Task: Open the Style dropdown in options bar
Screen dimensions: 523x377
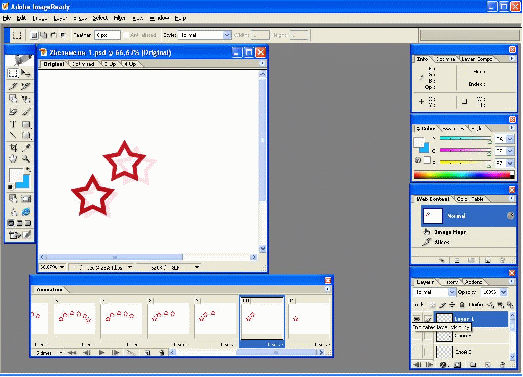Action: click(227, 35)
